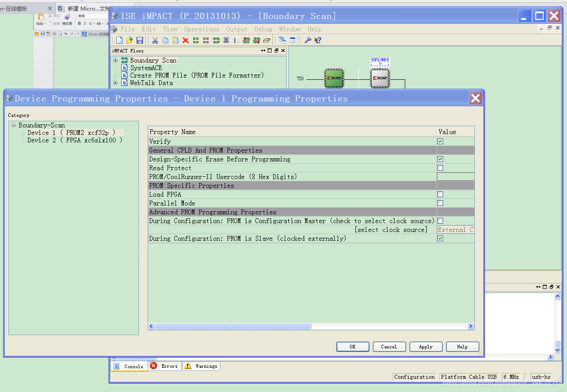Click the Paste clipboard icon in iMPACT toolbar
Image resolution: width=567 pixels, height=392 pixels.
pyautogui.click(x=175, y=40)
